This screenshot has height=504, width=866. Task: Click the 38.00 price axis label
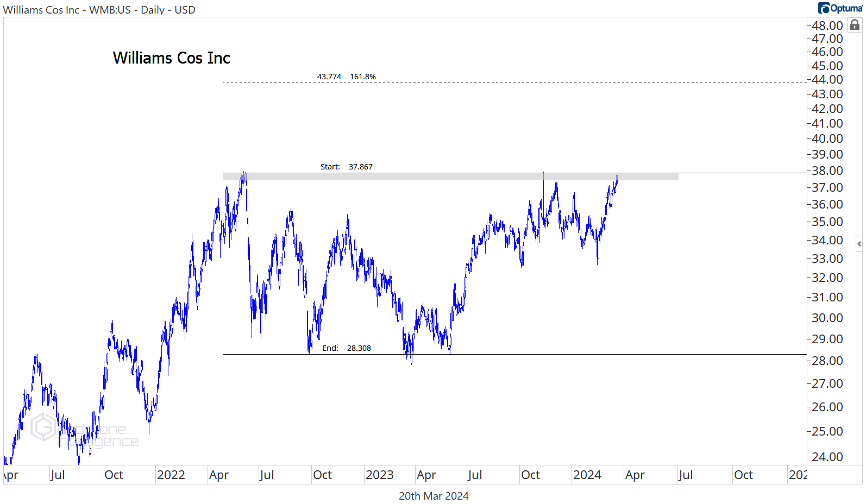(827, 171)
